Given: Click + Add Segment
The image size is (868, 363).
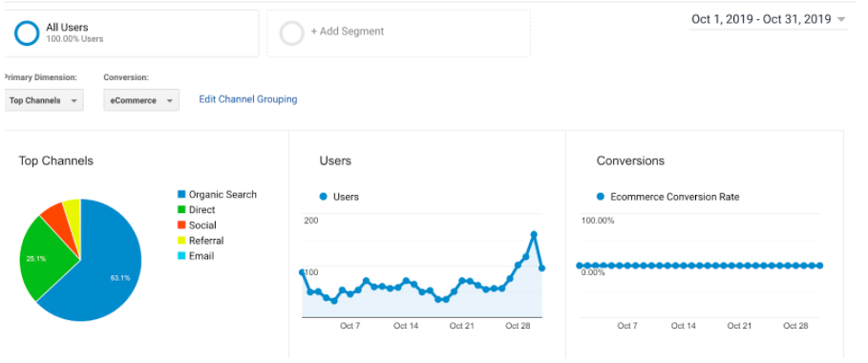Looking at the screenshot, I should point(347,32).
